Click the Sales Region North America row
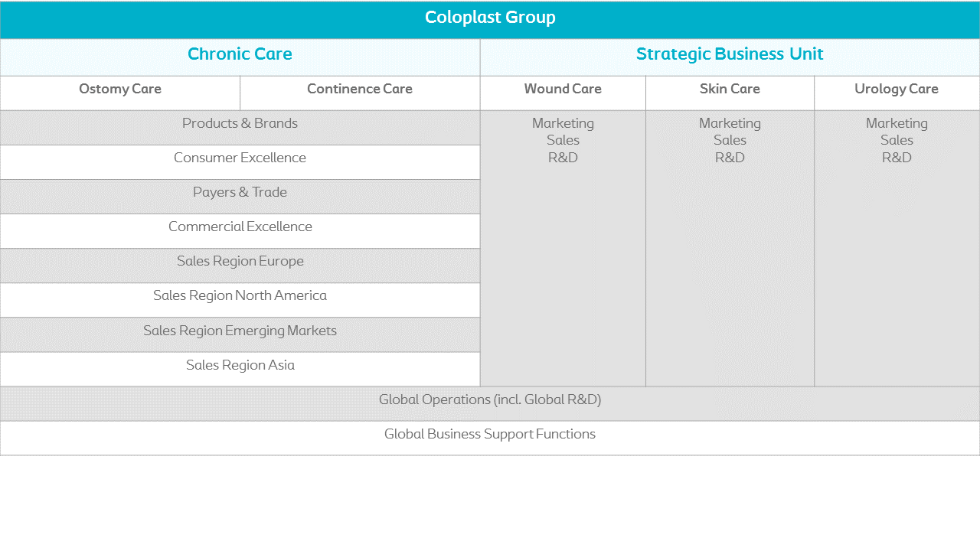Image resolution: width=980 pixels, height=551 pixels. pyautogui.click(x=240, y=300)
